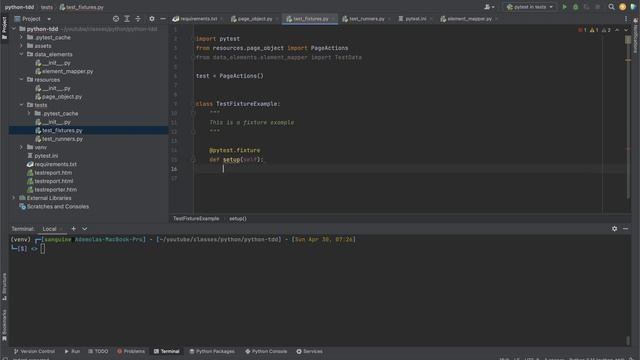This screenshot has height=360, width=640.
Task: Open editor tabs more-options dots
Action: (626, 19)
